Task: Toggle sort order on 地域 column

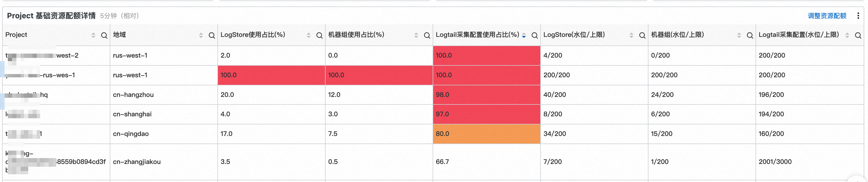Action: tap(201, 35)
